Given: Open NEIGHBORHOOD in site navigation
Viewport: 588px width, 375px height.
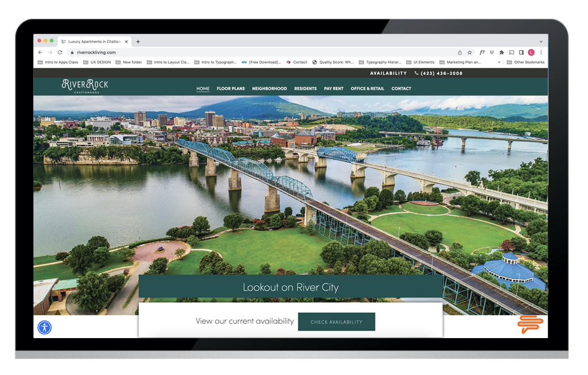Looking at the screenshot, I should 269,89.
